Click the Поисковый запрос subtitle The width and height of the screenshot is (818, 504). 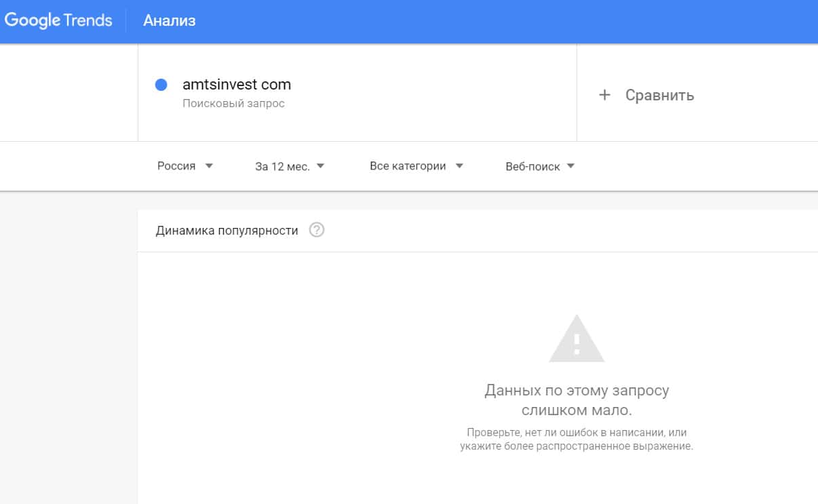233,104
